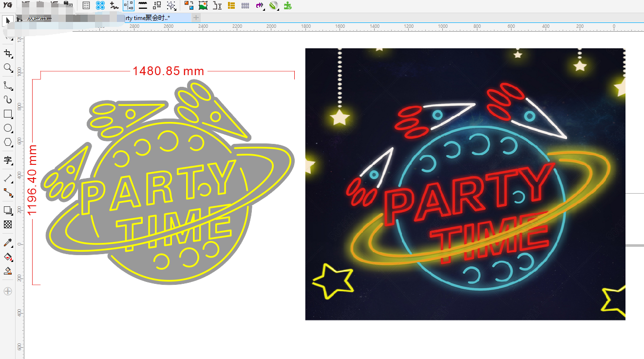Click the plus-with-curve toolbar icon
Image resolution: width=644 pixels, height=359 pixels.
[x=114, y=5]
